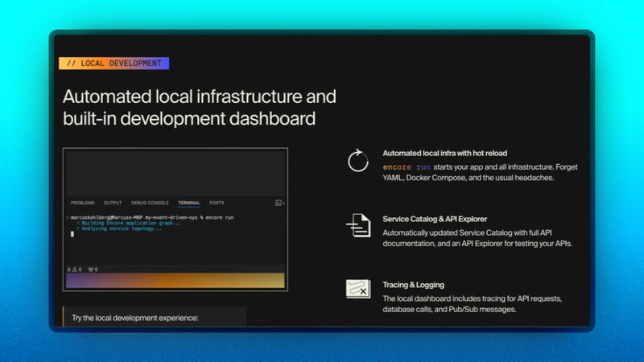The width and height of the screenshot is (644, 362).
Task: Open the Problems tab
Action: point(82,203)
